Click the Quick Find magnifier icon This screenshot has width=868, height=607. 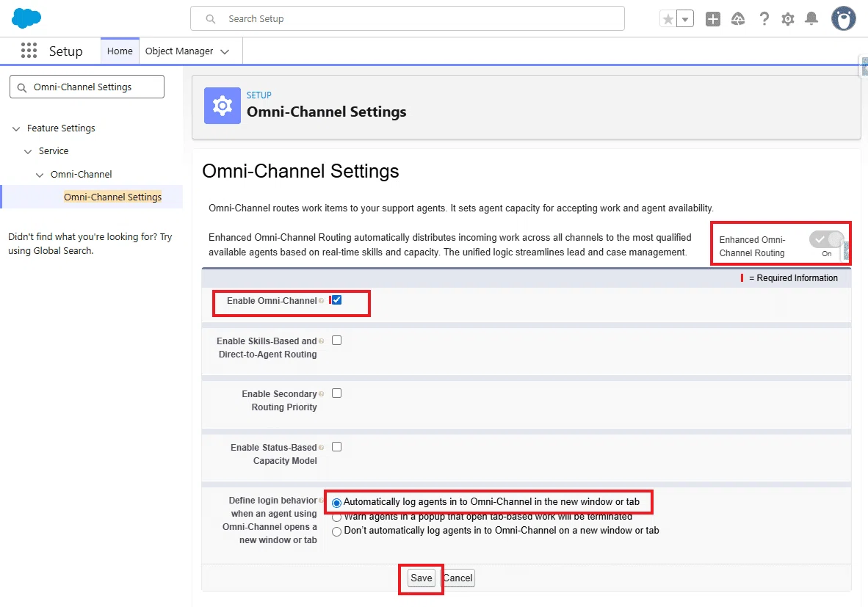point(22,87)
